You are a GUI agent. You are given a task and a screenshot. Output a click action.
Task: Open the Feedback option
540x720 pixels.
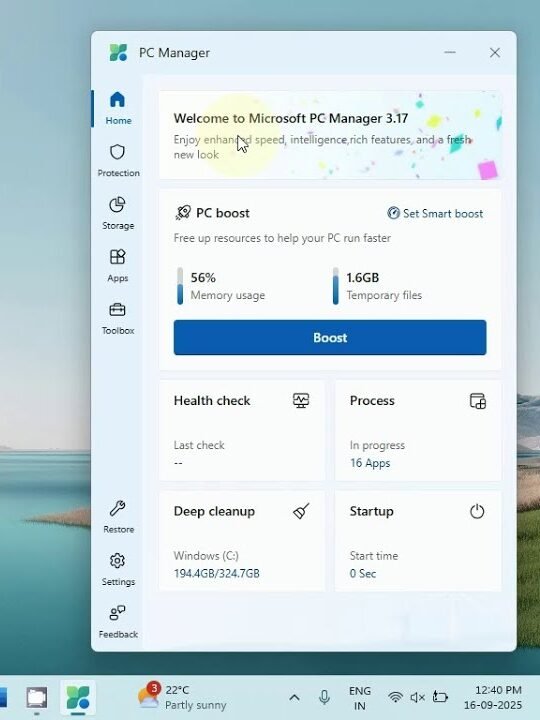click(x=118, y=622)
